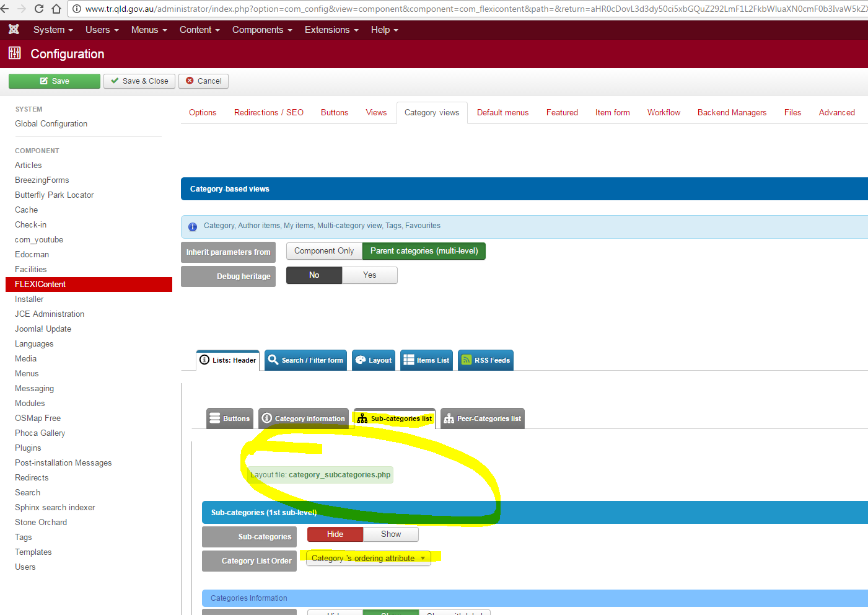Select FLEXIContent in sidebar
Viewport: 868px width, 615px height.
89,285
